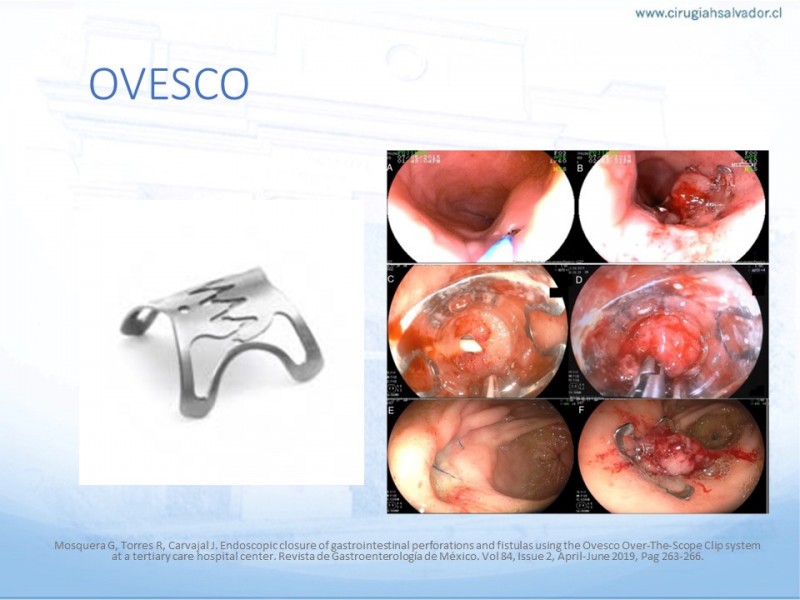Open endoscopy image panel D
This screenshot has height=600, width=800.
point(668,331)
